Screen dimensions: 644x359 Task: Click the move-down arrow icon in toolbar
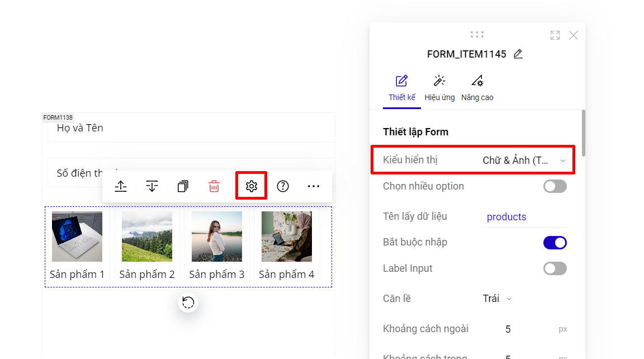click(152, 186)
